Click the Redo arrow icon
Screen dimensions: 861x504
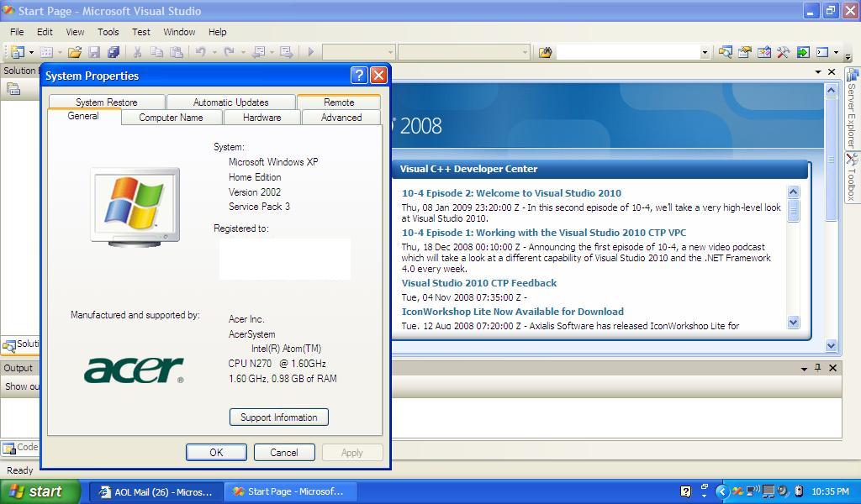229,52
